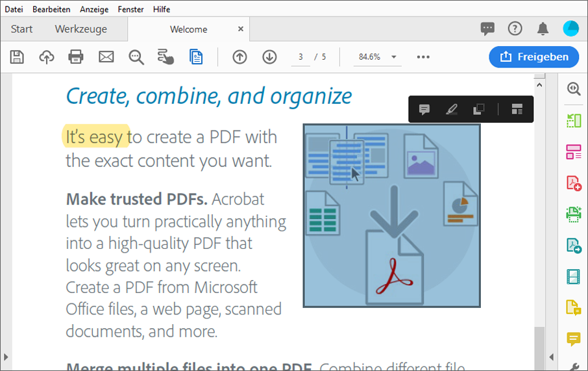Click the edit layout icon in the floating toolbar
588x371 pixels.
[x=517, y=109]
